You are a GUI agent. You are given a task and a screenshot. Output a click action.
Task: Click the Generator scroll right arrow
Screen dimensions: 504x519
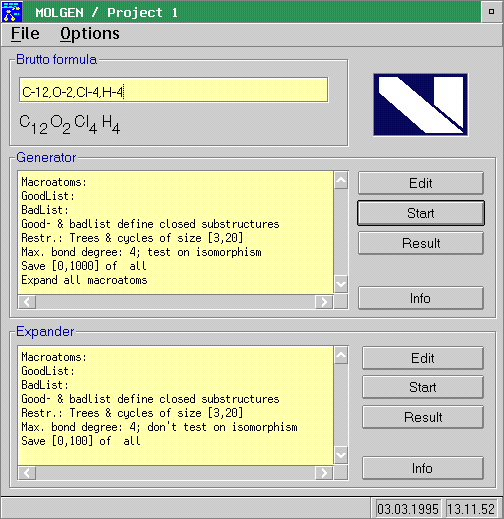tap(324, 302)
